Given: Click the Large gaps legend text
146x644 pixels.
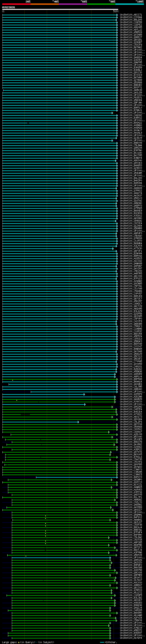Looking at the screenshot, I should [28, 642].
